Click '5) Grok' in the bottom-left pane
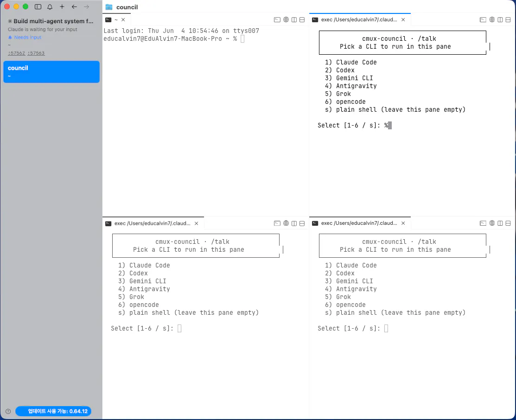This screenshot has width=516, height=420. click(x=131, y=297)
